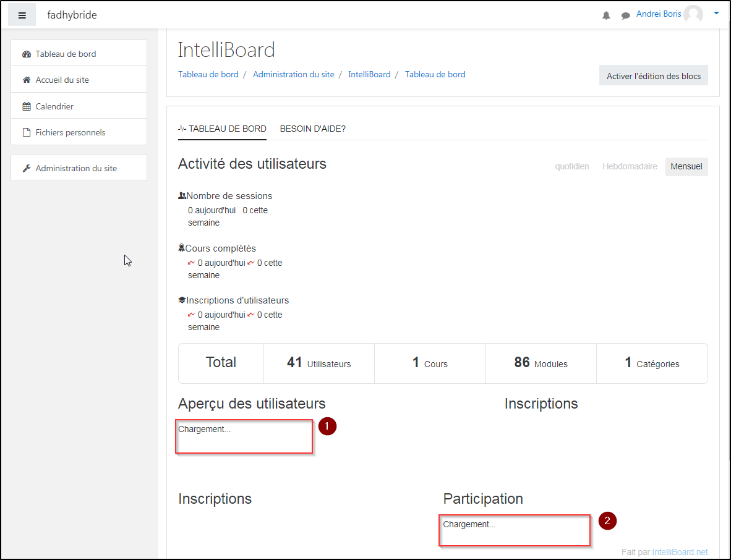Open Fichiers personnels in the sidebar
The image size is (731, 560).
[x=70, y=132]
